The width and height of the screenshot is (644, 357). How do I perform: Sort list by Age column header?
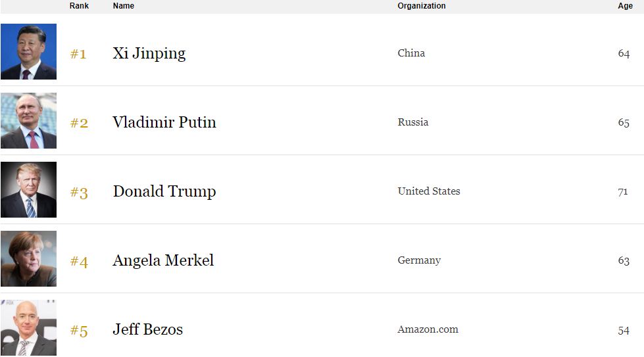coord(625,6)
